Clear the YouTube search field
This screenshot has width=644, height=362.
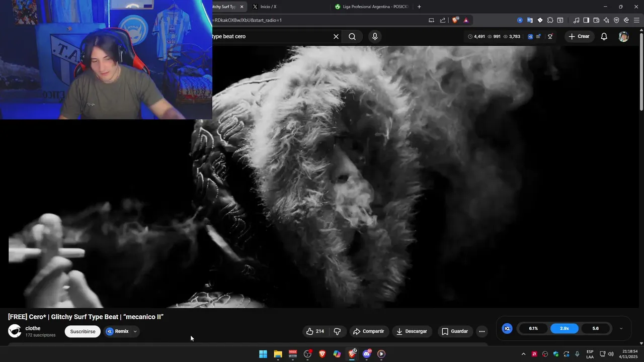tap(336, 36)
